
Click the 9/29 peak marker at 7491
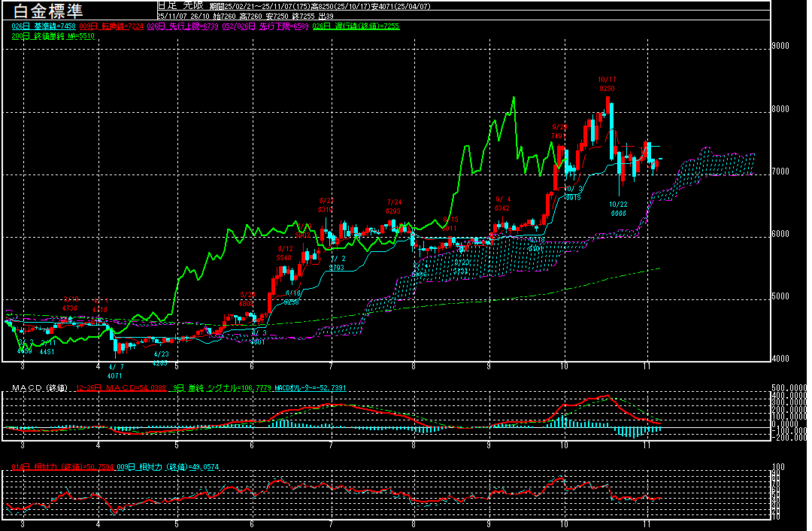coord(560,132)
